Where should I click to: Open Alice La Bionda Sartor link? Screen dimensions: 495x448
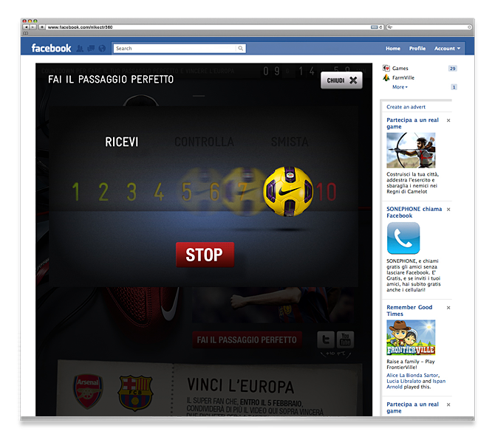pos(412,375)
